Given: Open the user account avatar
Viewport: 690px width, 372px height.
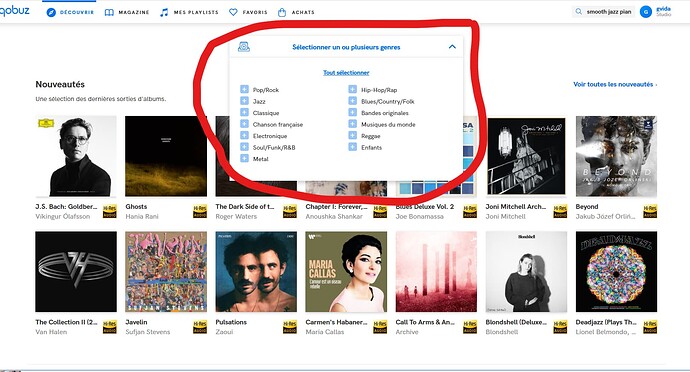Looking at the screenshot, I should point(646,12).
